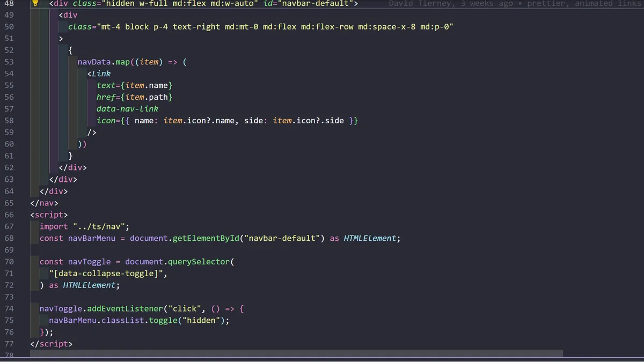Click the "side:" key on line 58

pos(256,121)
